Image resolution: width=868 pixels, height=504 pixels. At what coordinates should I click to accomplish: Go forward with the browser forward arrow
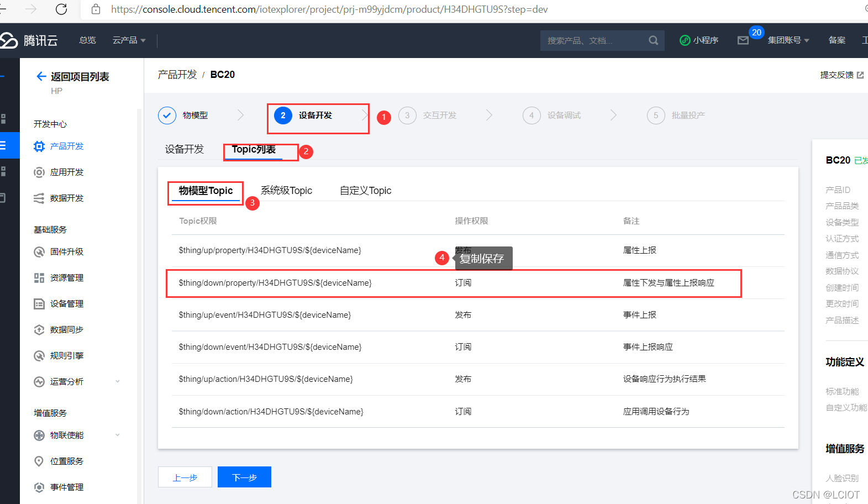31,9
